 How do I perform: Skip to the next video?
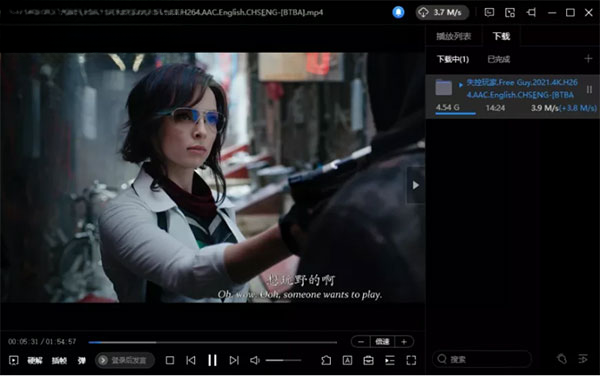(234, 360)
